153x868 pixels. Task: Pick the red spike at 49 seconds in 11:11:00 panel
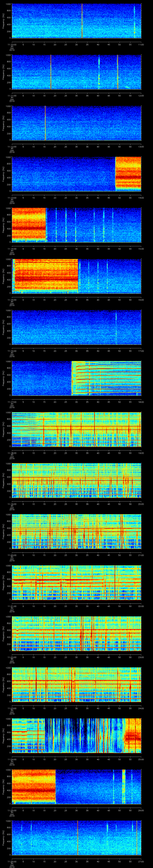click(x=118, y=72)
